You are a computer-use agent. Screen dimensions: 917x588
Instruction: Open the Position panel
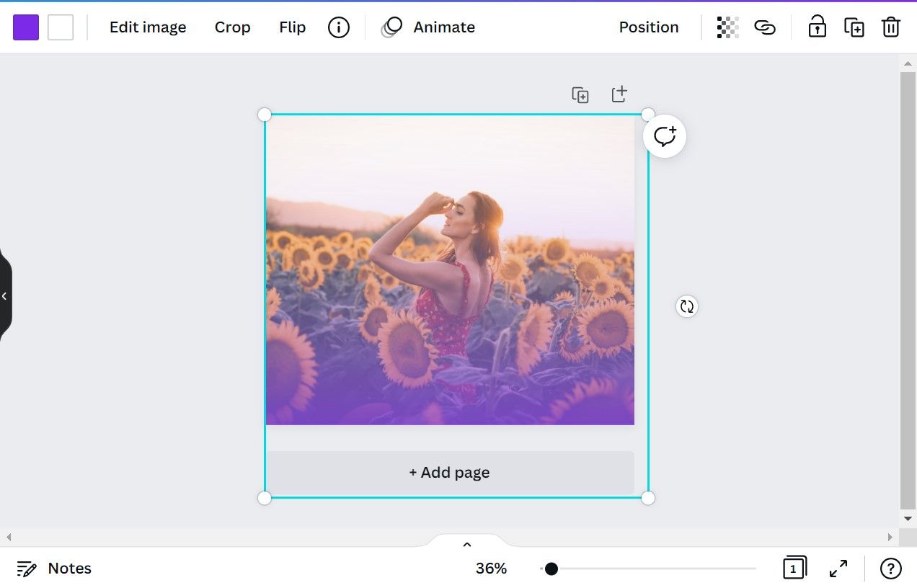click(649, 27)
